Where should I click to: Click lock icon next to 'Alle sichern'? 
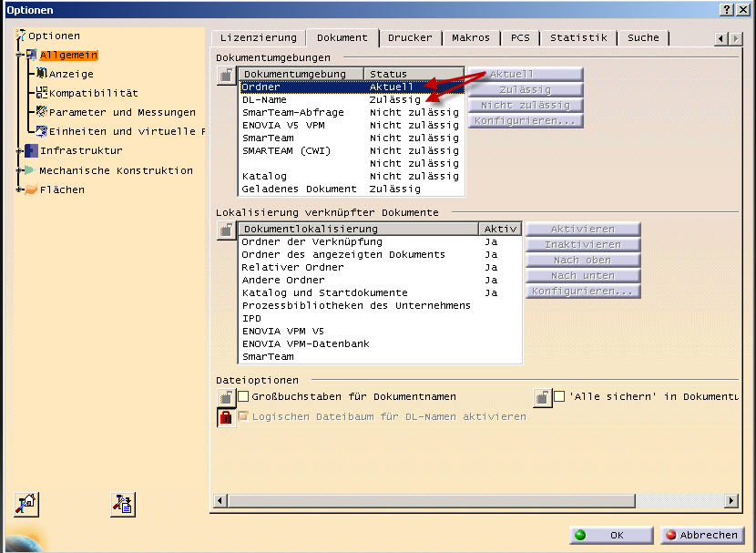[x=543, y=398]
